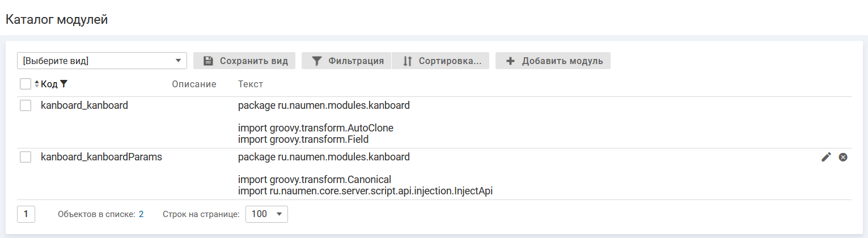Viewport: 868px width, 238px height.
Task: Click the funnel icon on Фильтрация button
Action: click(316, 61)
